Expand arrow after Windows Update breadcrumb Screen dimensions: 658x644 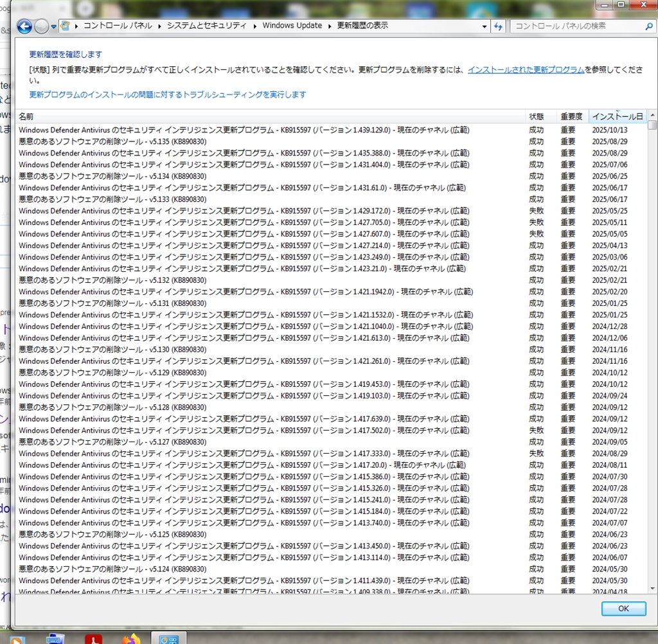[x=330, y=26]
